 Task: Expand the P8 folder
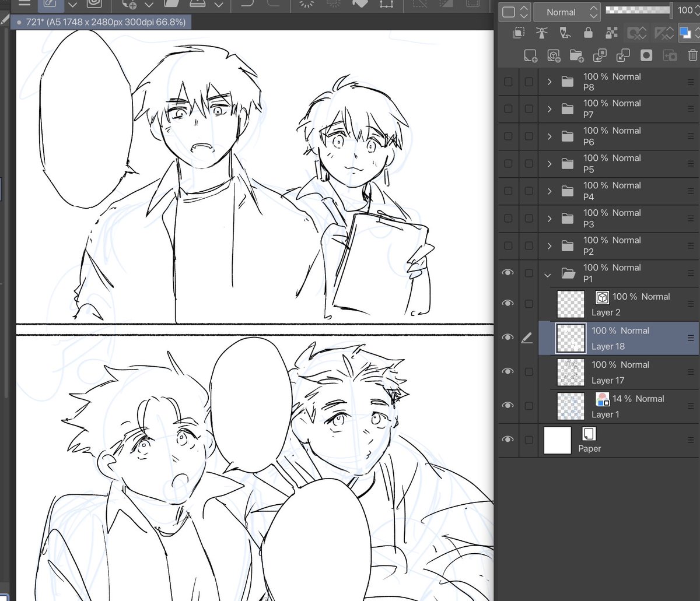click(549, 82)
